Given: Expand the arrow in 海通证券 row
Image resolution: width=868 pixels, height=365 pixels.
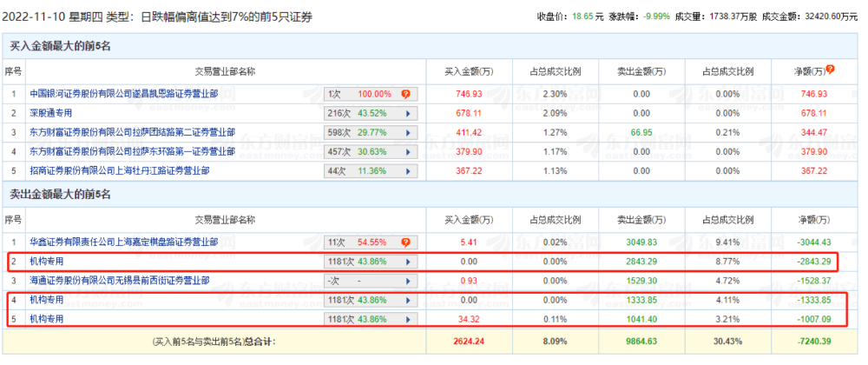Looking at the screenshot, I should click(x=406, y=280).
